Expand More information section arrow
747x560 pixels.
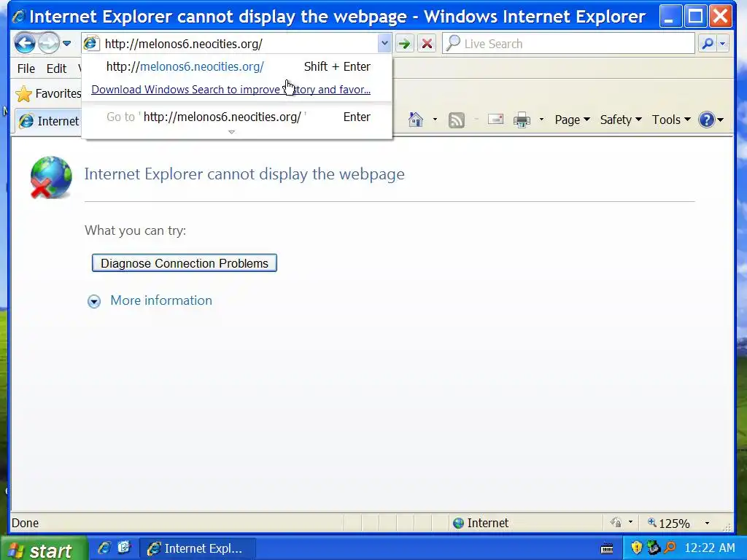coord(94,301)
